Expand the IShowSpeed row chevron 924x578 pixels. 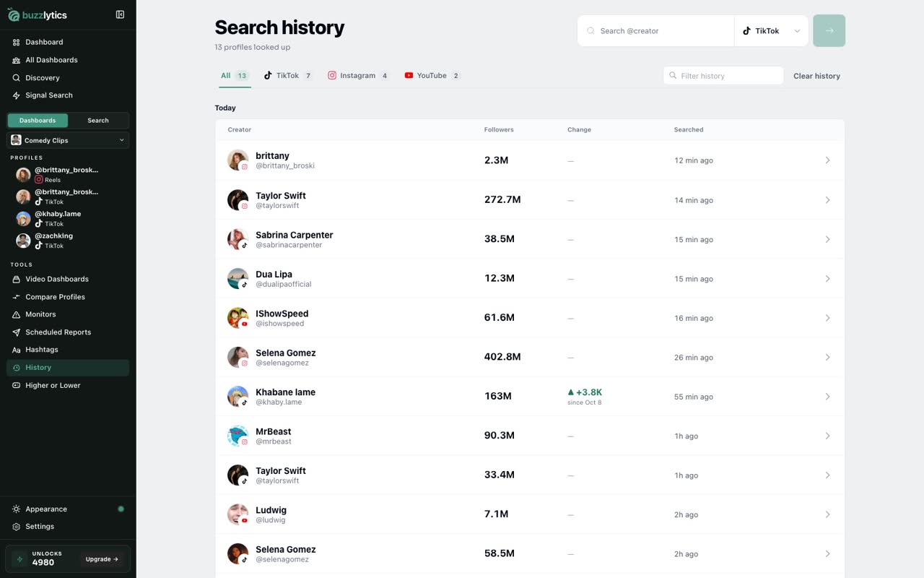(827, 318)
